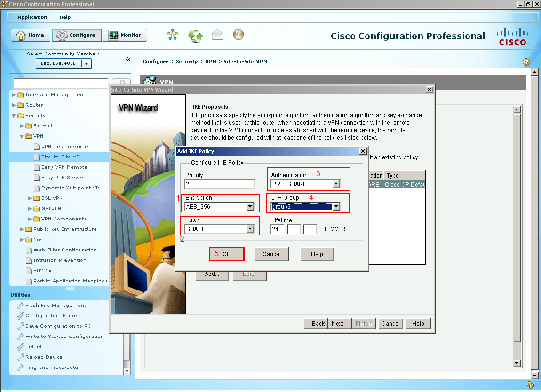Expand the Interface Management folder
Image resolution: width=541 pixels, height=392 pixels.
(x=14, y=95)
